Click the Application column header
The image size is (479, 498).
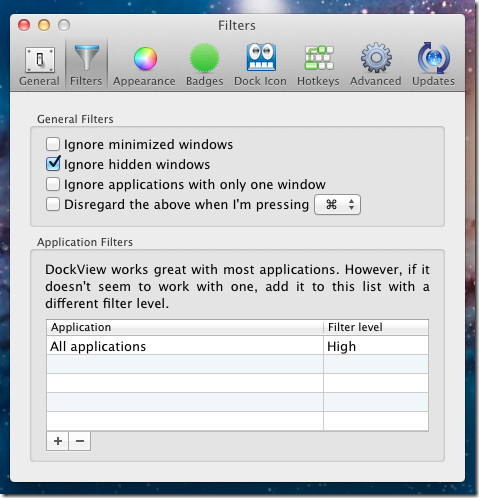point(185,327)
